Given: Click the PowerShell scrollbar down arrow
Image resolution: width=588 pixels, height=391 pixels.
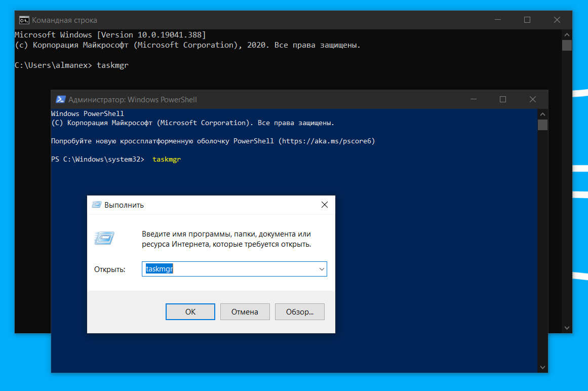Looking at the screenshot, I should (542, 367).
